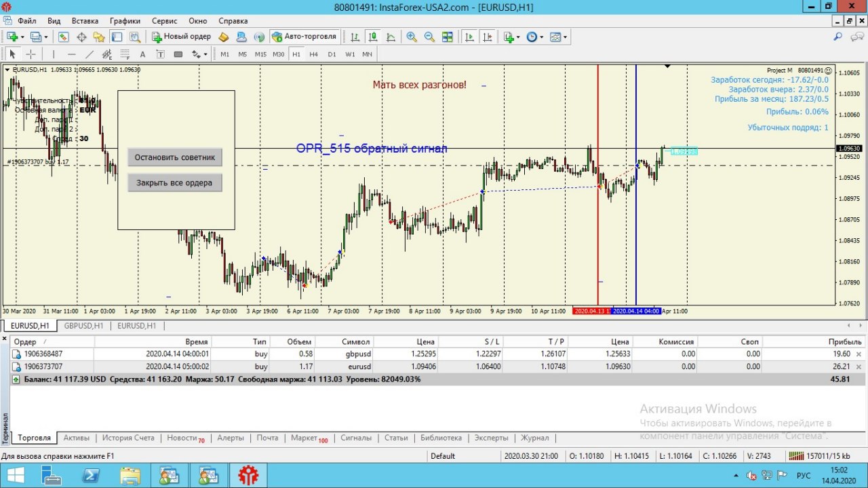Select the D1 timeframe button
This screenshot has height=488, width=868.
(332, 54)
